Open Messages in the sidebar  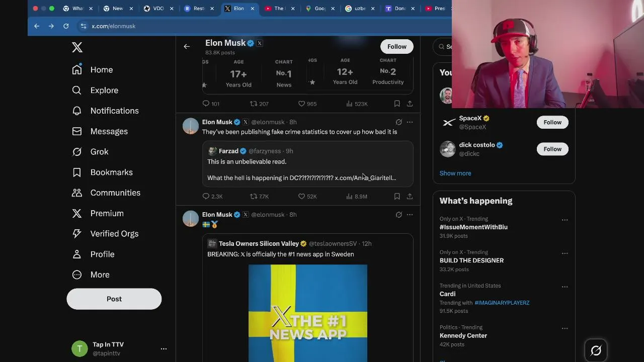(100, 131)
